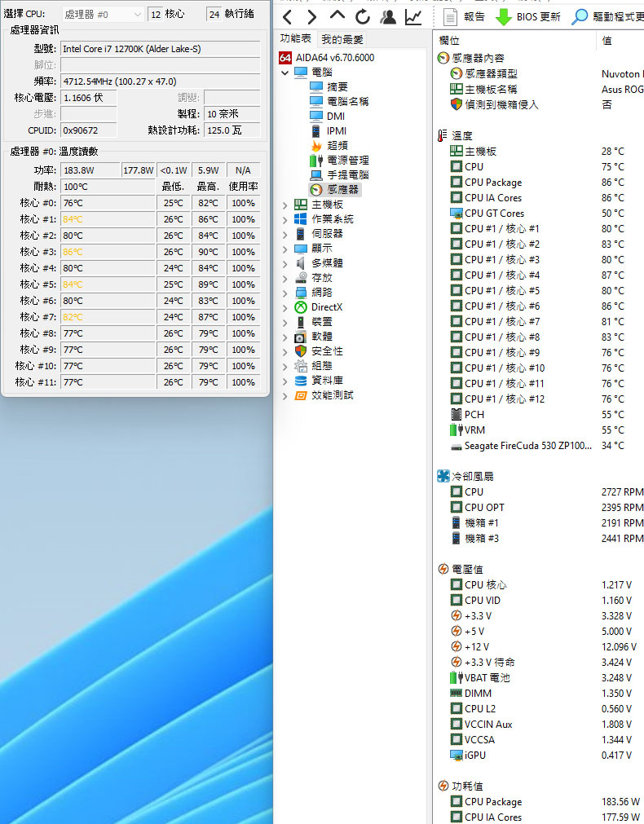Collapse the 電腦 tree node
The image size is (644, 824).
pyautogui.click(x=285, y=73)
